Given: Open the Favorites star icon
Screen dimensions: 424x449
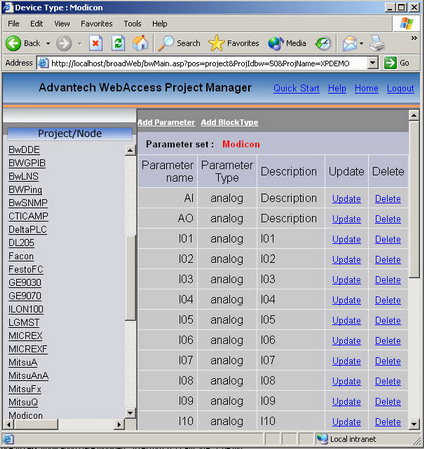Looking at the screenshot, I should (x=216, y=43).
